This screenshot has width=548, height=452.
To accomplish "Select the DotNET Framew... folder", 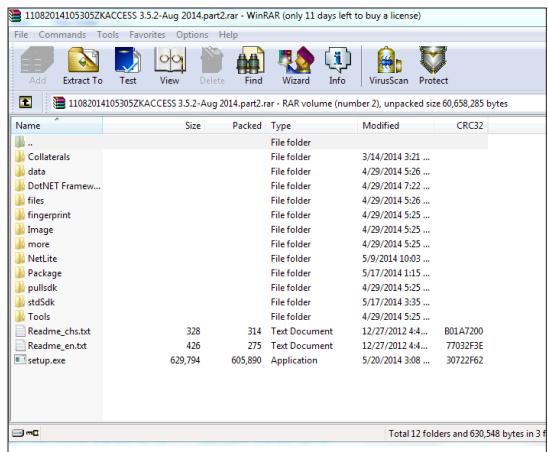I will [x=64, y=186].
